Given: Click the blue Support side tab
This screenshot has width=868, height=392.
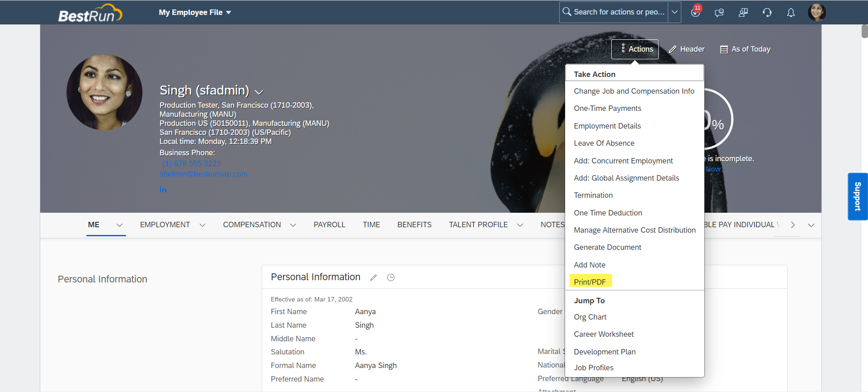Looking at the screenshot, I should click(x=858, y=196).
